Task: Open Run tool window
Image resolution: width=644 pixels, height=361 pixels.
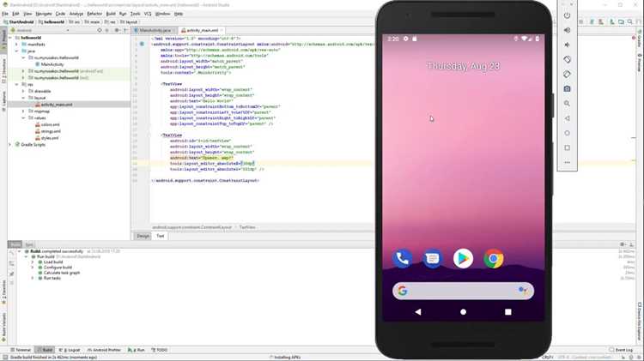Action: pos(137,350)
